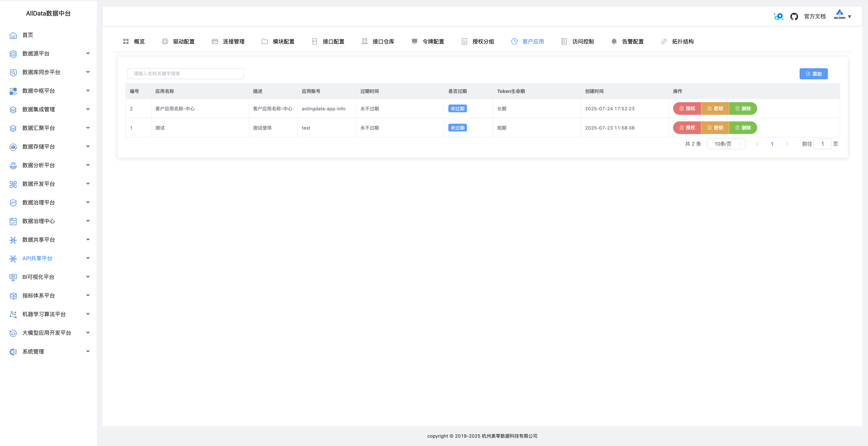Click the 2025-07-23 11:58:38 creation time
This screenshot has height=446, width=868.
coord(610,128)
